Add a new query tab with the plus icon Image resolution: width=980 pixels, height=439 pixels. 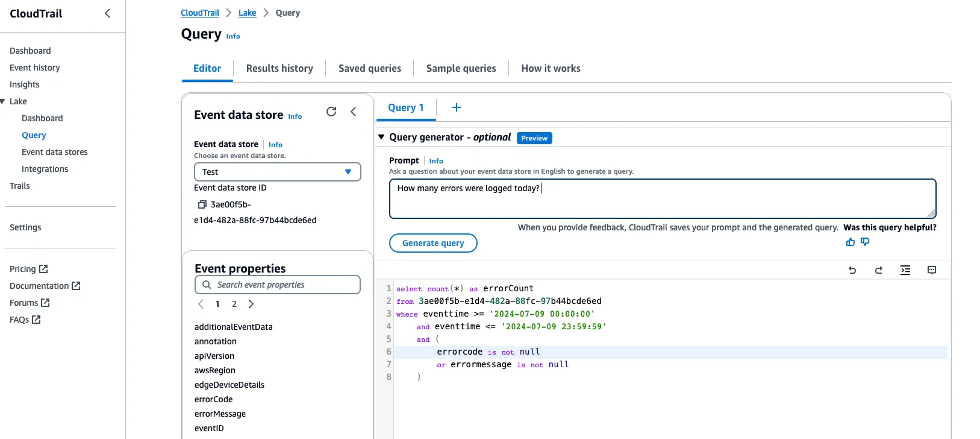click(457, 107)
